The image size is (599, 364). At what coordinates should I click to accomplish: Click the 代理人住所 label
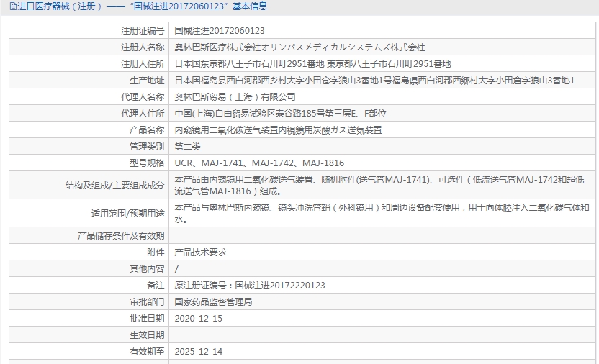[x=143, y=114]
